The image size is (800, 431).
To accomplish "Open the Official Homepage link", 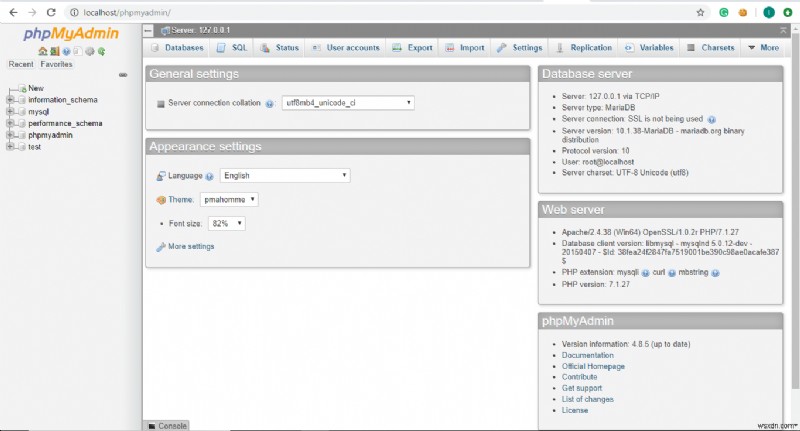I will point(593,366).
